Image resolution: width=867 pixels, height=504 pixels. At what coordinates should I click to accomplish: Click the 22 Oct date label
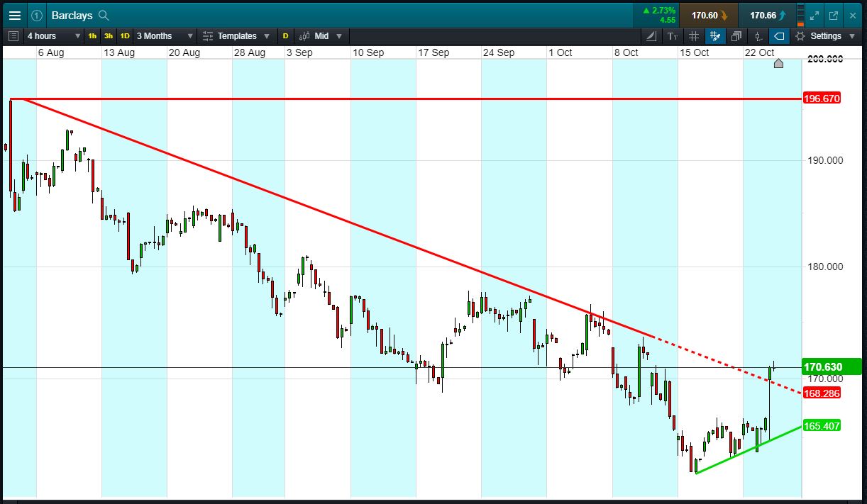click(759, 52)
